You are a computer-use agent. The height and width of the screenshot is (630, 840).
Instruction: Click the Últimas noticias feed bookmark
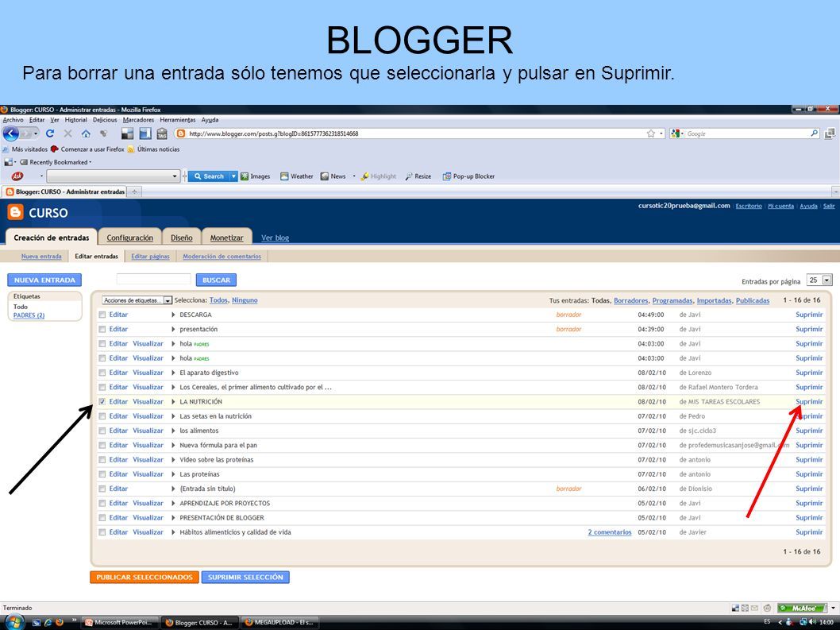[x=153, y=149]
